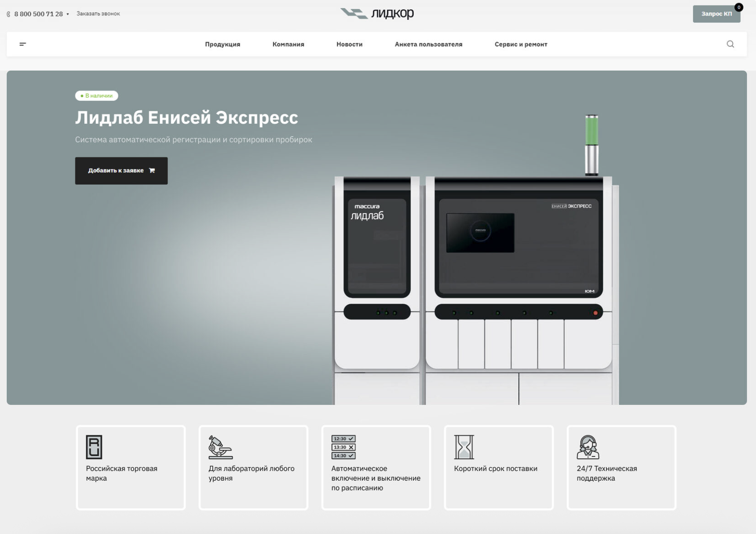Open Сервис и ремонт page
The image size is (756, 534).
(x=520, y=44)
